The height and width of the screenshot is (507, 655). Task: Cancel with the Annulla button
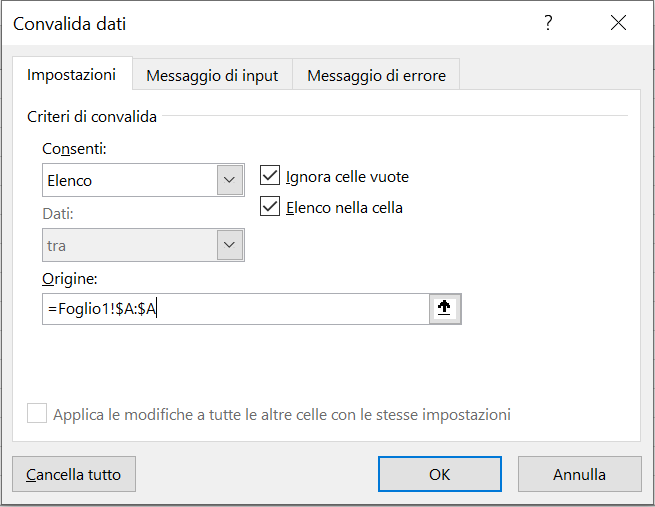pos(580,474)
